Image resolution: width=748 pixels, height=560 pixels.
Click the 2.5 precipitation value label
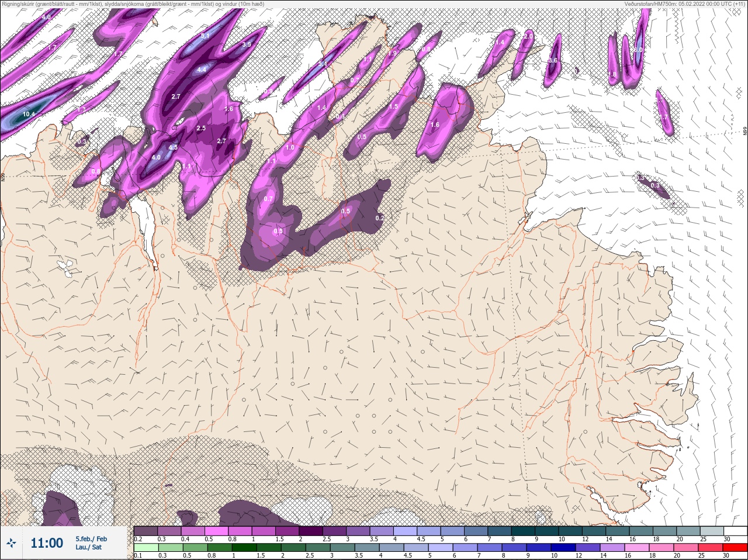[x=201, y=128]
